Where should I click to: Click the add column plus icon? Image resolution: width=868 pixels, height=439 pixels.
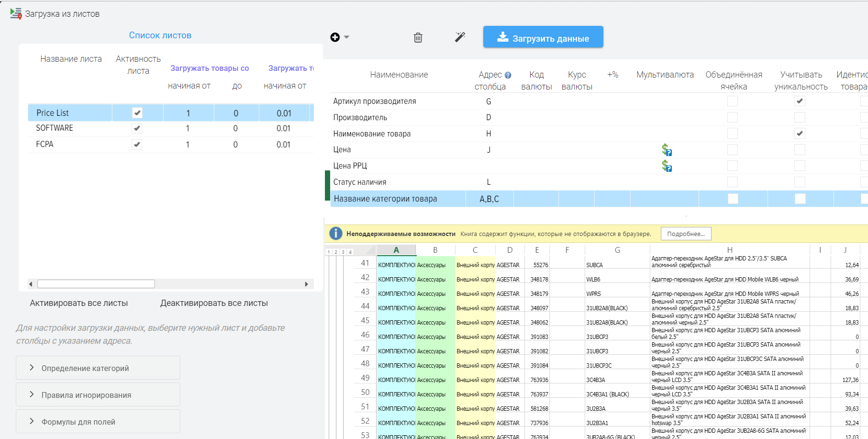(x=335, y=37)
